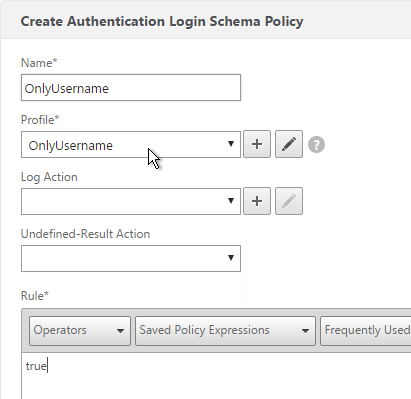Open the Log Action dropdown
The height and width of the screenshot is (399, 411).
(131, 201)
